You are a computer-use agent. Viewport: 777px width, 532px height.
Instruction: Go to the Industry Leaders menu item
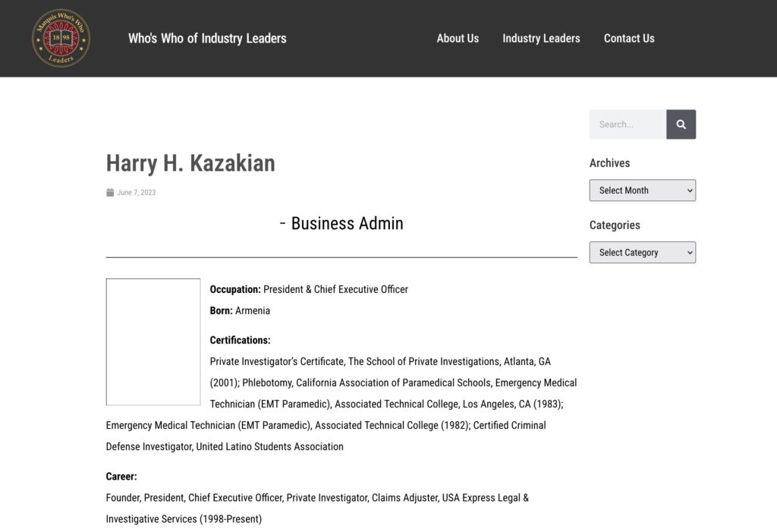click(541, 38)
